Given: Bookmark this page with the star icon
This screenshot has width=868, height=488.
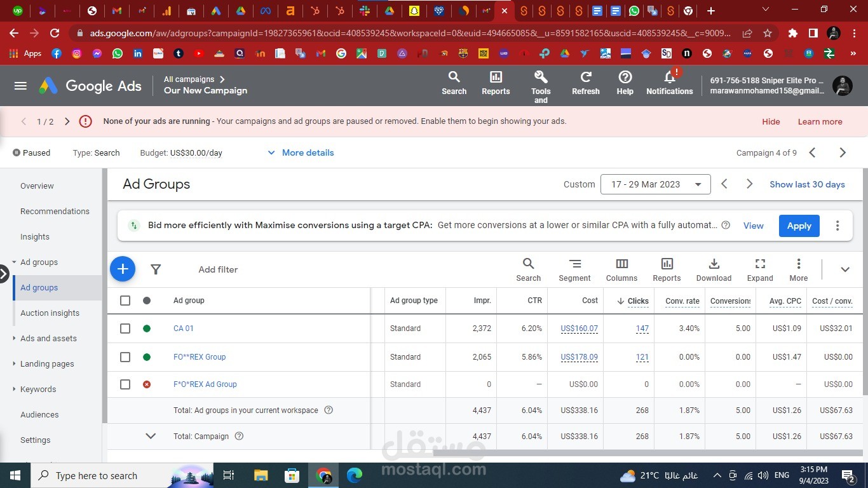Looking at the screenshot, I should tap(768, 33).
